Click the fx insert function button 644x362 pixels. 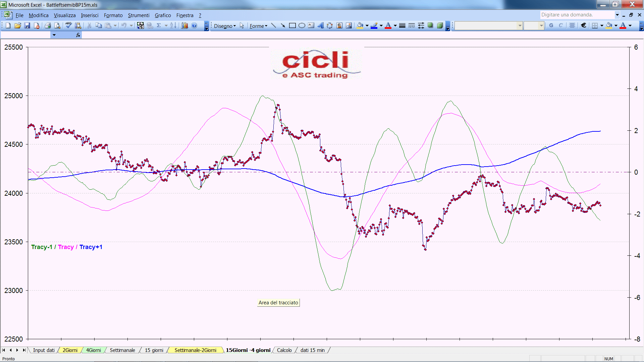pyautogui.click(x=78, y=35)
